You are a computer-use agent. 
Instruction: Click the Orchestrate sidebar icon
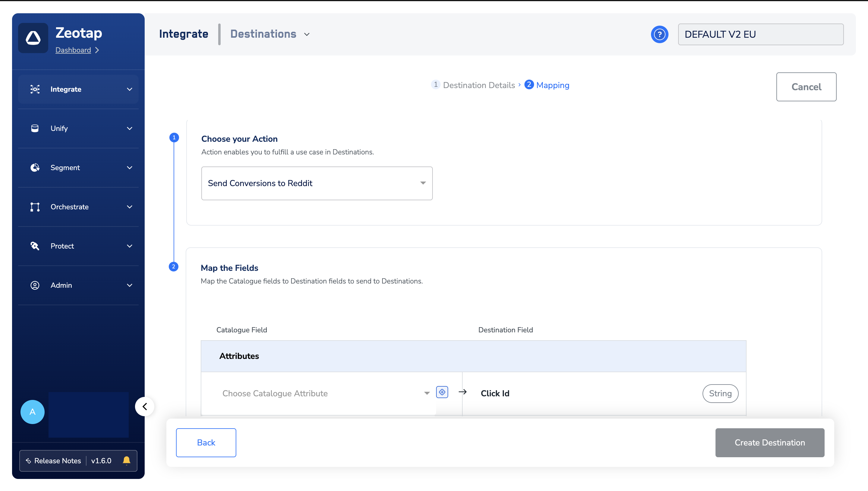coord(35,207)
